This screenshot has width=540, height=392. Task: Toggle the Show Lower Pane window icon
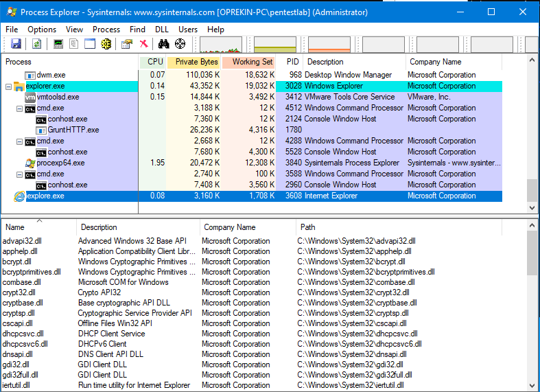[90, 44]
